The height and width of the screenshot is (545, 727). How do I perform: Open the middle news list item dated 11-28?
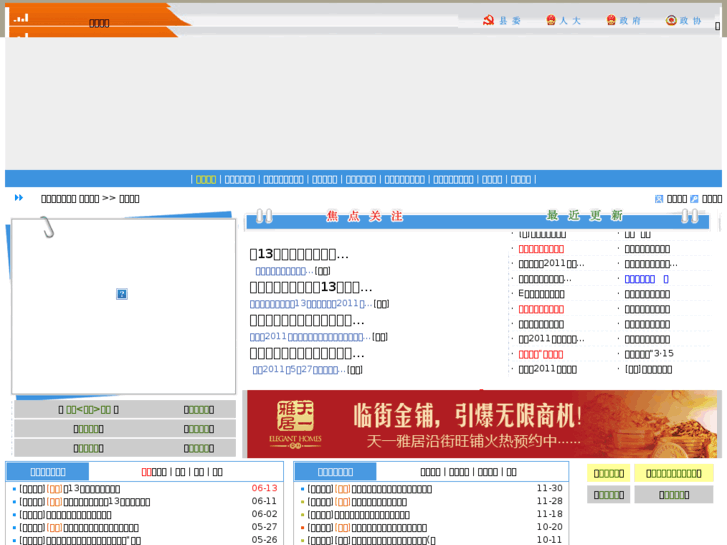tap(357, 502)
